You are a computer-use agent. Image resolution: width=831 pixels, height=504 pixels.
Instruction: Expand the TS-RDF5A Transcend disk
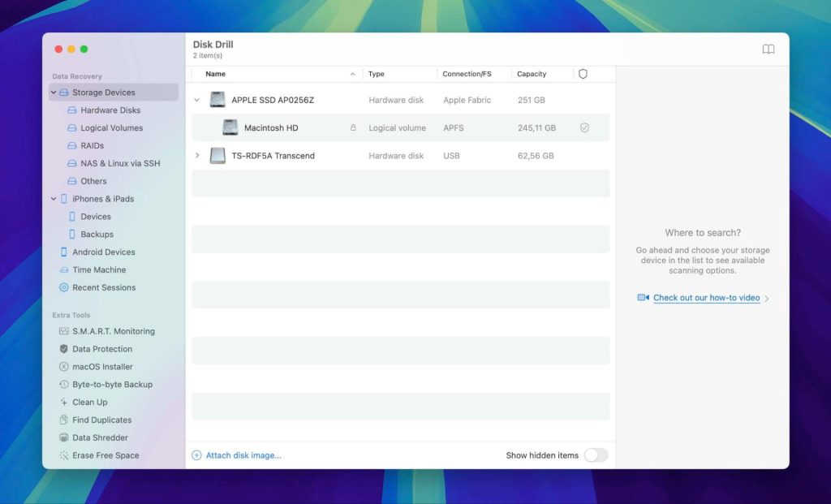pyautogui.click(x=197, y=155)
